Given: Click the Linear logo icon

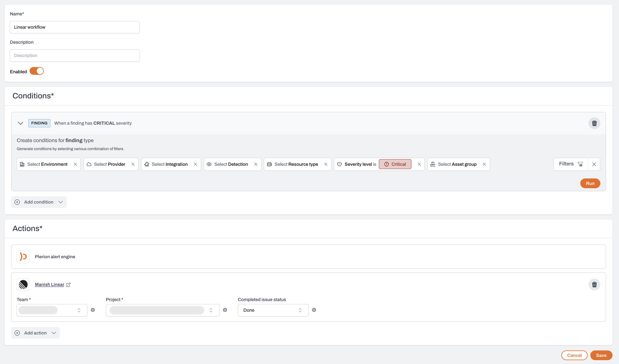Looking at the screenshot, I should coord(23,284).
